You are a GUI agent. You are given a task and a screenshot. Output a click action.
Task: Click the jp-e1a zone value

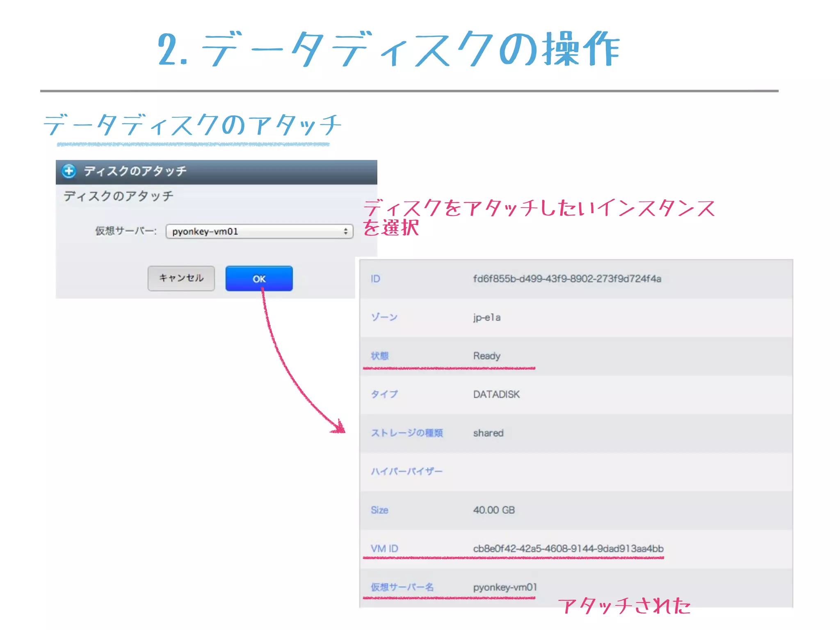(x=486, y=317)
